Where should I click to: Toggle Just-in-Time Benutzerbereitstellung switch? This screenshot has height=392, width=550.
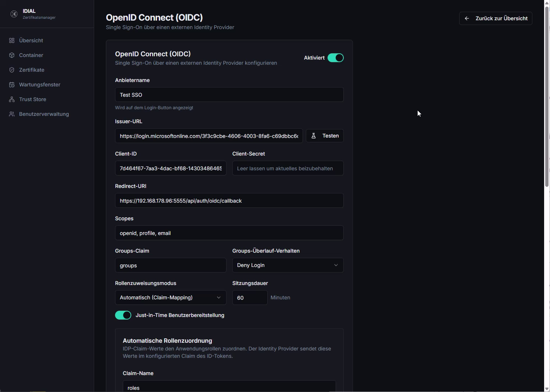(x=123, y=315)
